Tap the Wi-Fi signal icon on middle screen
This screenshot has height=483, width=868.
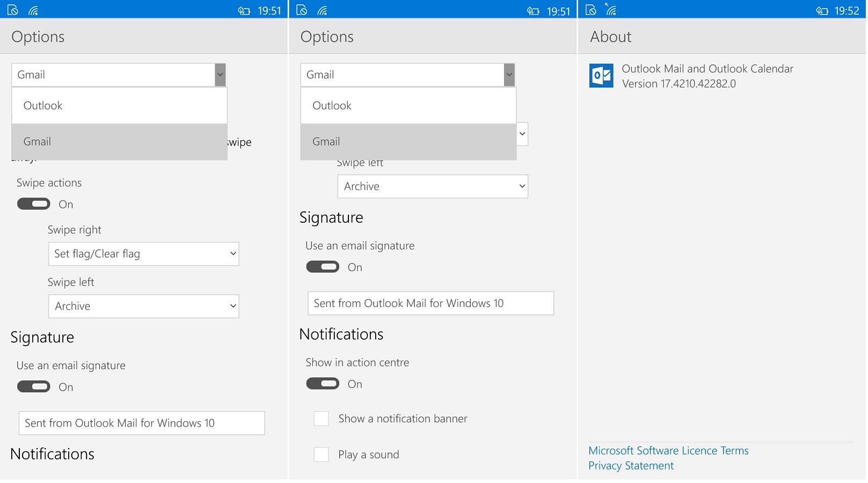[323, 10]
